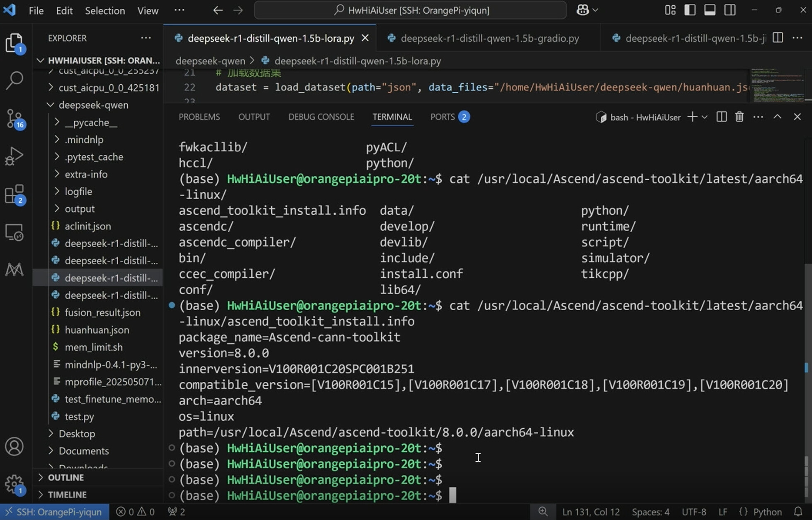Split the terminal panel
The width and height of the screenshot is (812, 520).
(721, 117)
